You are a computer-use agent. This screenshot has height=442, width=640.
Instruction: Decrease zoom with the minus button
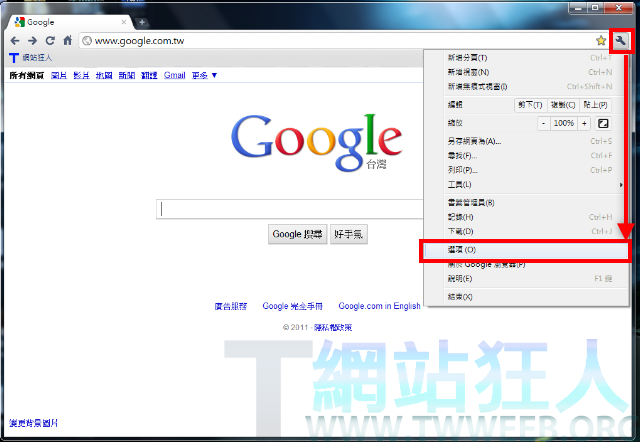[543, 123]
